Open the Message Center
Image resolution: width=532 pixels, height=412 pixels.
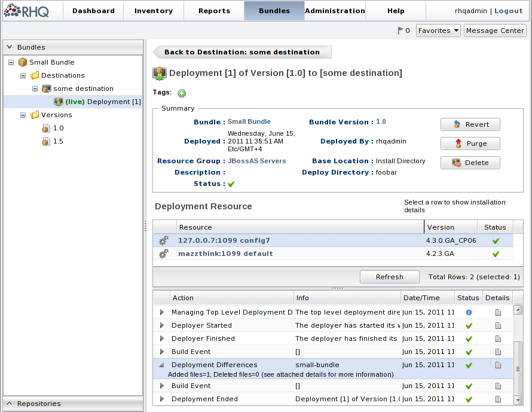click(495, 30)
